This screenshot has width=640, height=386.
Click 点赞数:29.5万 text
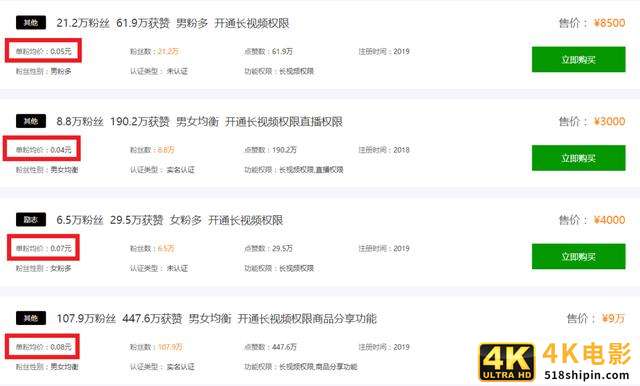(x=269, y=248)
